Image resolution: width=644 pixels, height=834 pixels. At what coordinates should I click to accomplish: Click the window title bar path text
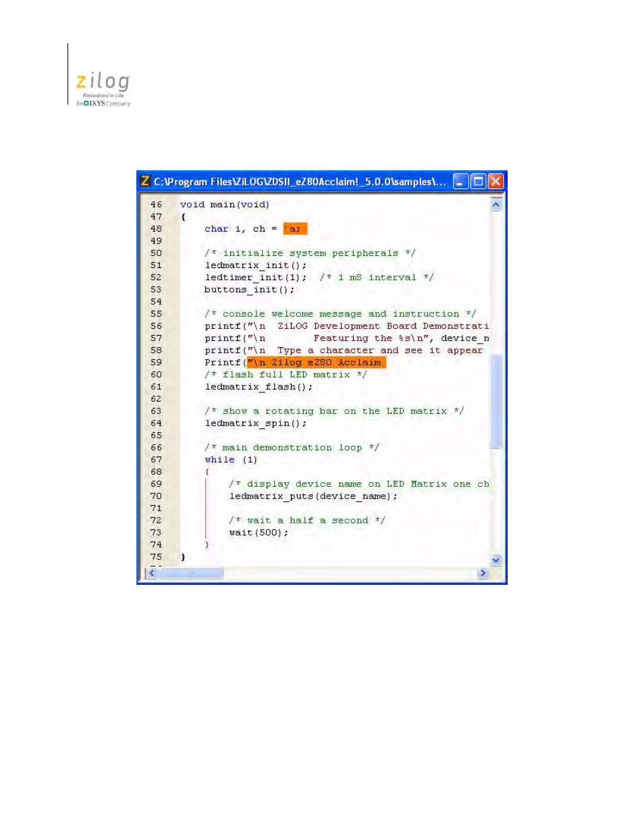[300, 181]
